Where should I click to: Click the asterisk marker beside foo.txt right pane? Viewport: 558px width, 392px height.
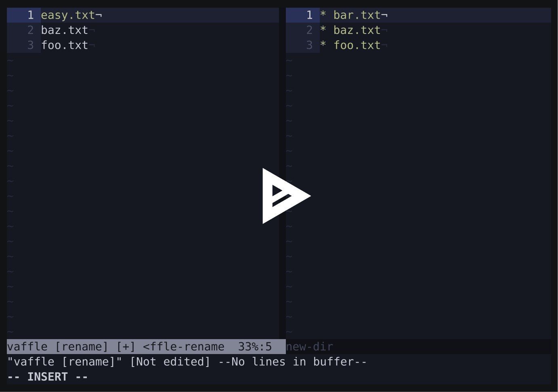(323, 44)
